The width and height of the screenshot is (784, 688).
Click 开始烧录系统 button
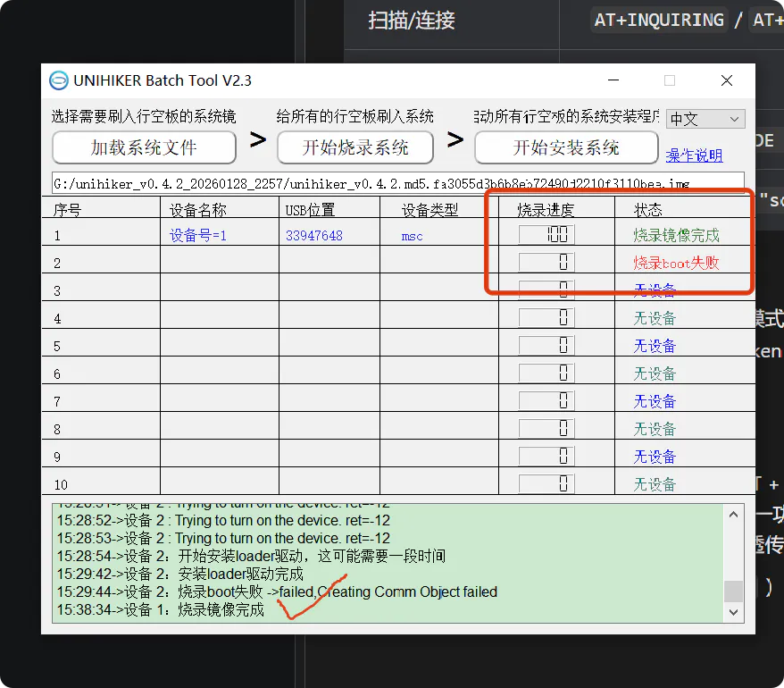pos(355,147)
